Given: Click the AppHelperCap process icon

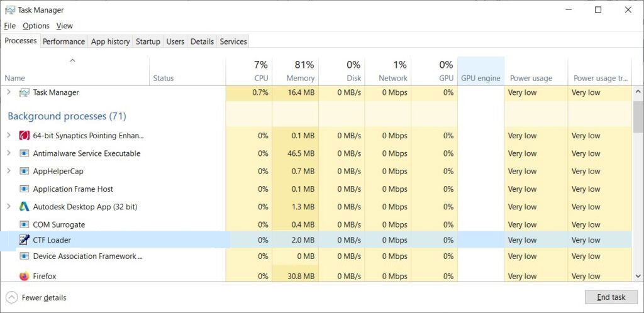Looking at the screenshot, I should pyautogui.click(x=25, y=171).
